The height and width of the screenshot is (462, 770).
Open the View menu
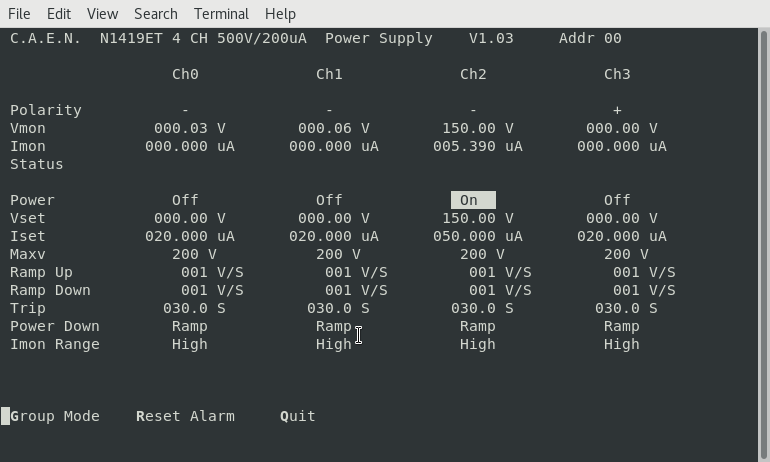click(x=103, y=14)
